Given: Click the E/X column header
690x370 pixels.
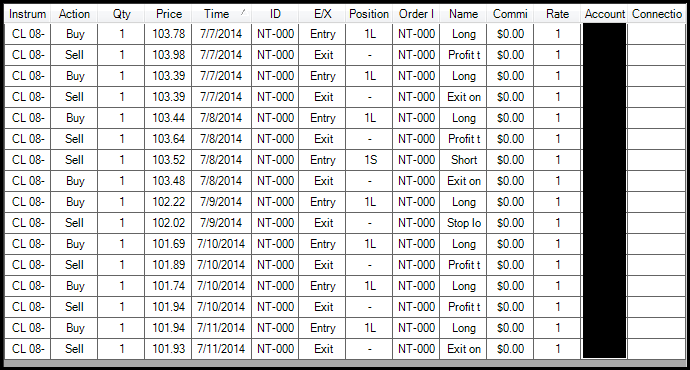Looking at the screenshot, I should point(322,14).
